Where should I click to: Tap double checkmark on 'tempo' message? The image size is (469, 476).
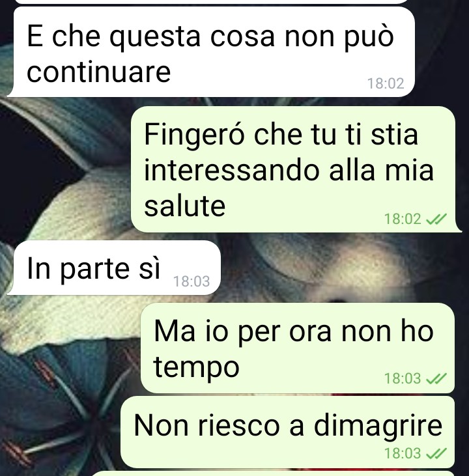pyautogui.click(x=436, y=378)
